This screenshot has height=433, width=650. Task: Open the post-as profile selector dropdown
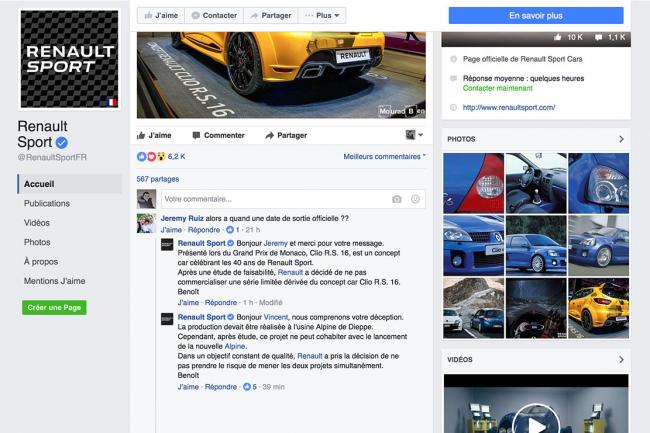pyautogui.click(x=414, y=135)
